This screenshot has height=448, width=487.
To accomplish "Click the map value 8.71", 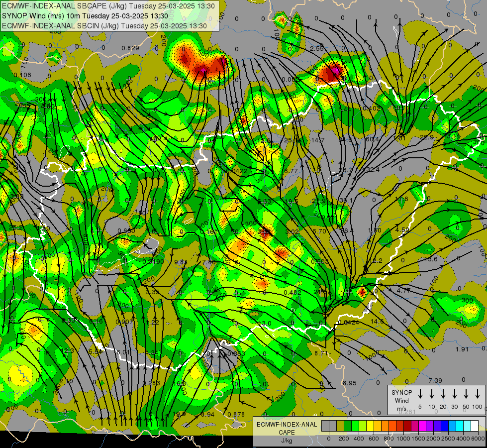I will (321, 353).
